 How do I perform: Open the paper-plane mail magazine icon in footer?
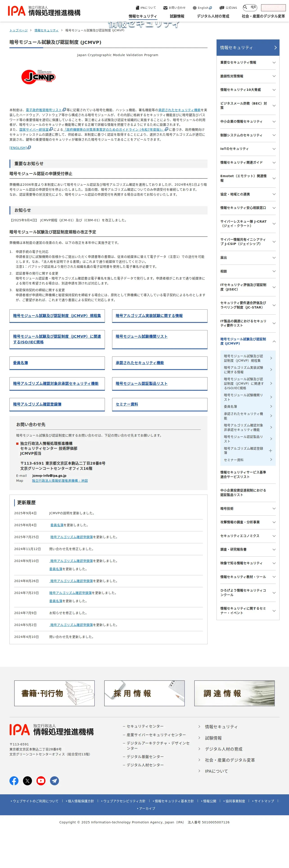pos(54,781)
